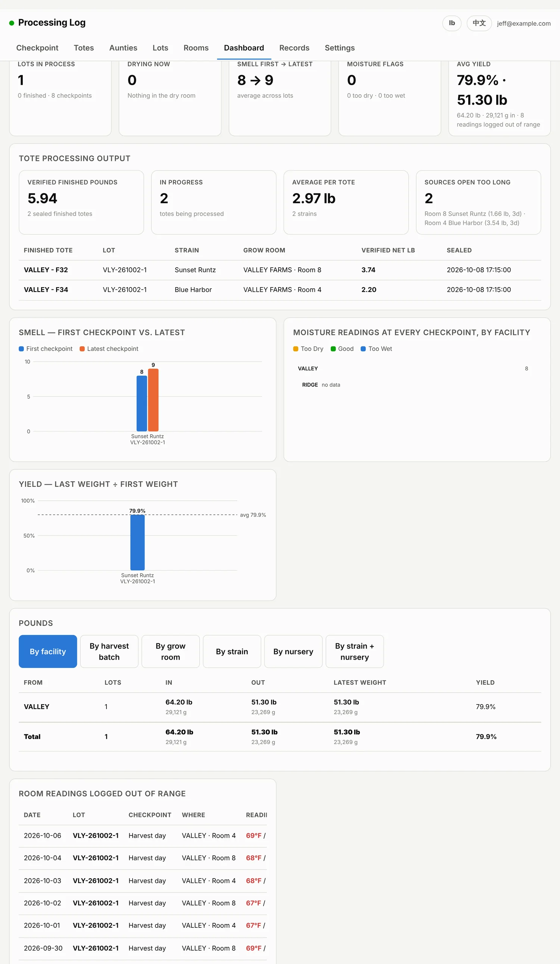Click the Verified Finished Pounds card

(x=81, y=202)
